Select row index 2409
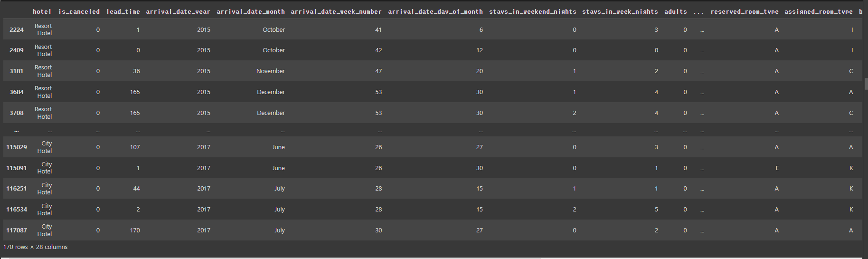868x259 pixels. tap(17, 50)
